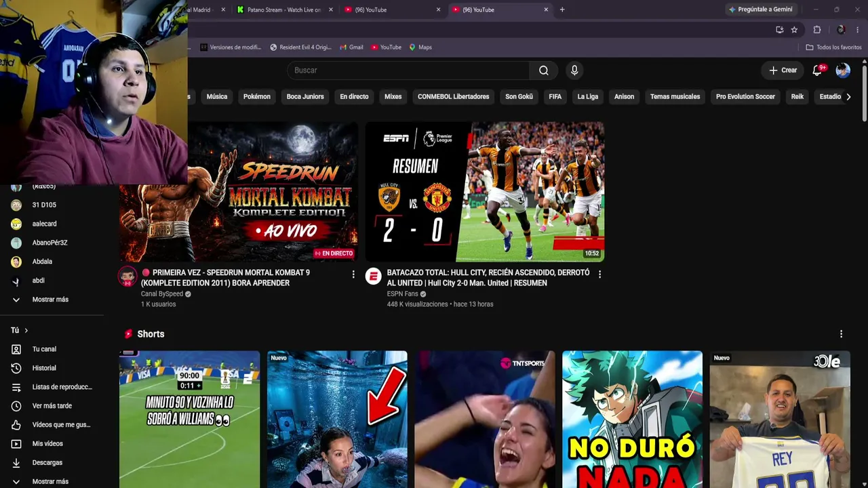Select the Música filter chip

click(217, 97)
